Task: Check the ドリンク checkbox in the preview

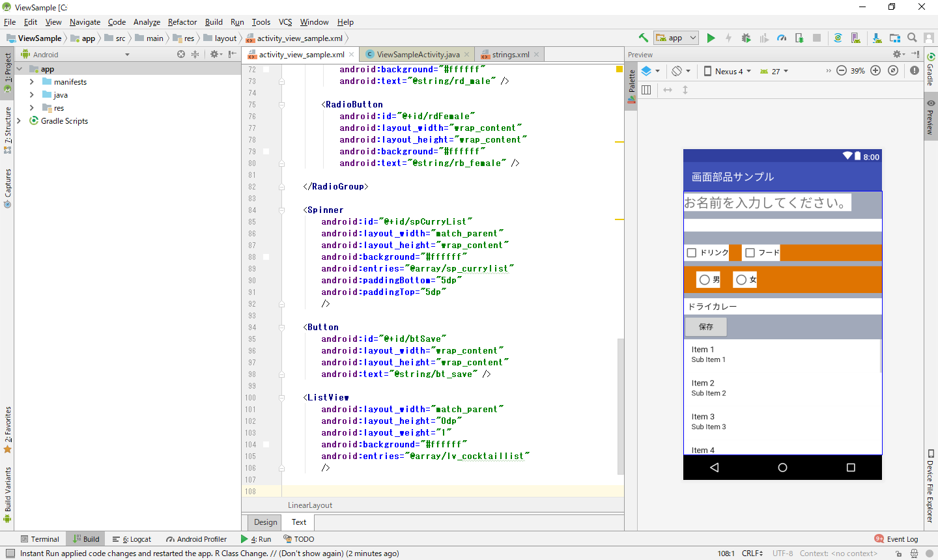Action: click(x=692, y=253)
